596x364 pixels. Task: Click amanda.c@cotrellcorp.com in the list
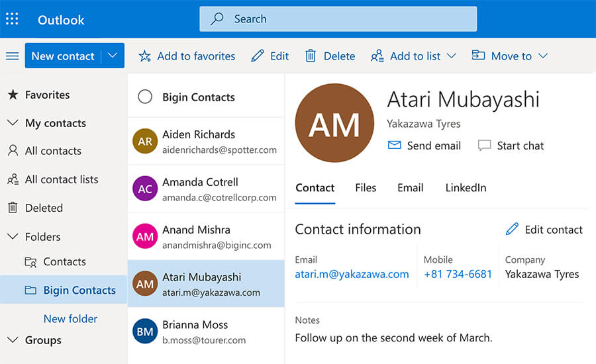[219, 198]
